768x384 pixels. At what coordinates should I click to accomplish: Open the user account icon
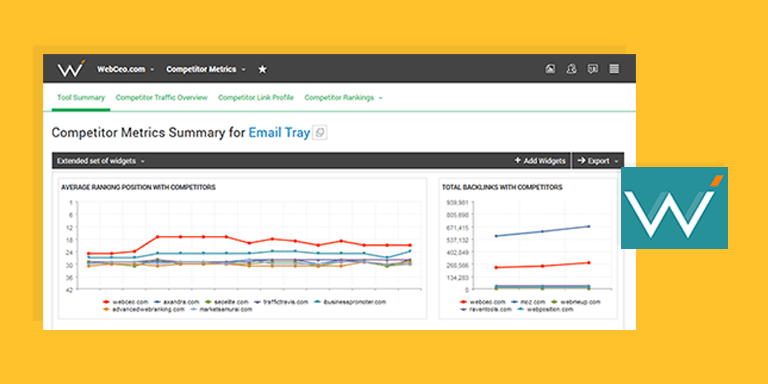coord(571,69)
